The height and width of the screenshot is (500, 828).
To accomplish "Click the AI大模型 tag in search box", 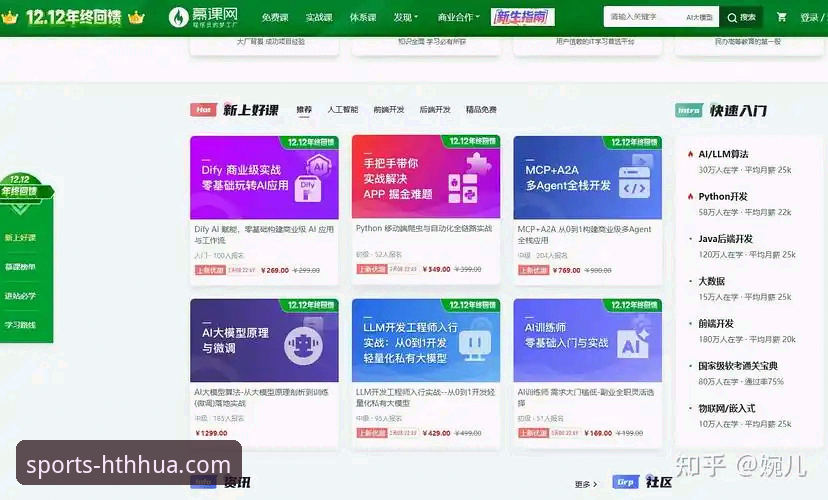I will pos(699,17).
